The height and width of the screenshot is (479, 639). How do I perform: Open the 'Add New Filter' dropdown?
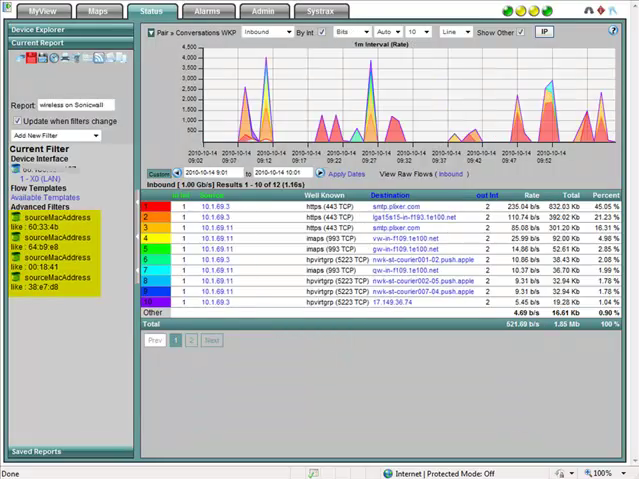56,135
